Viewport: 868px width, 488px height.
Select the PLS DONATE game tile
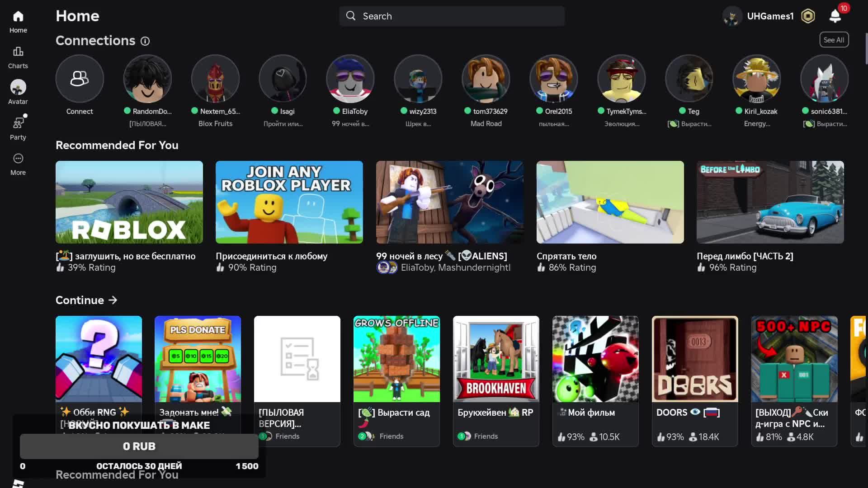pyautogui.click(x=198, y=359)
